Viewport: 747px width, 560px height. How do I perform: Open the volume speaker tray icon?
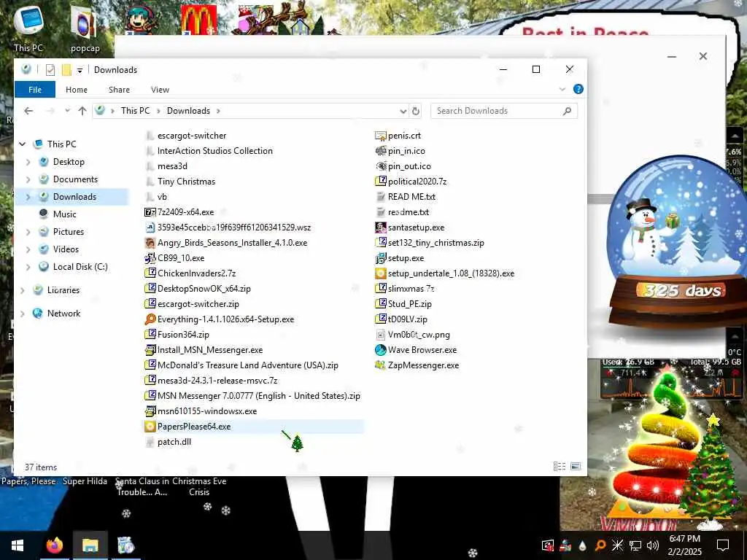(x=653, y=545)
